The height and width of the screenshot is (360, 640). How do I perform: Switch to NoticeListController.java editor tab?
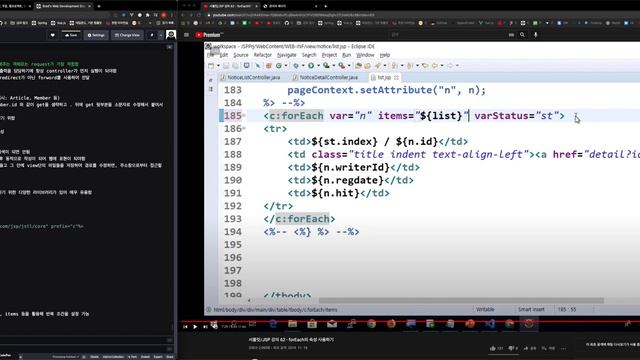click(x=250, y=77)
